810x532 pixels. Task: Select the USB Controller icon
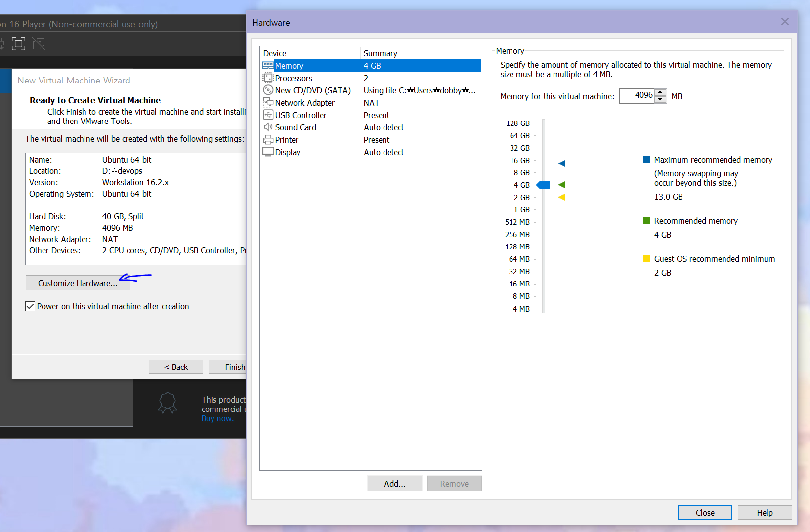coord(268,115)
